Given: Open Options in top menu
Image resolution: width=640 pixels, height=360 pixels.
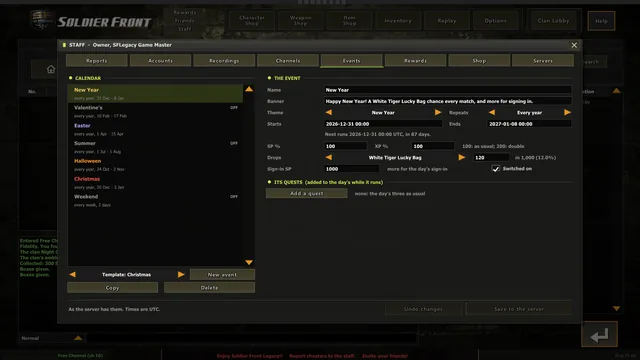Looking at the screenshot, I should click(x=496, y=20).
